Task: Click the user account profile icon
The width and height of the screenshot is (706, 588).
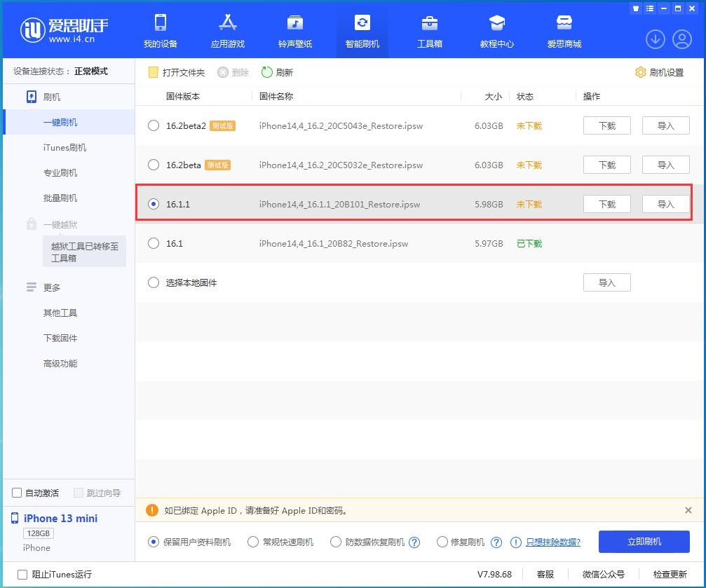Action: (681, 39)
